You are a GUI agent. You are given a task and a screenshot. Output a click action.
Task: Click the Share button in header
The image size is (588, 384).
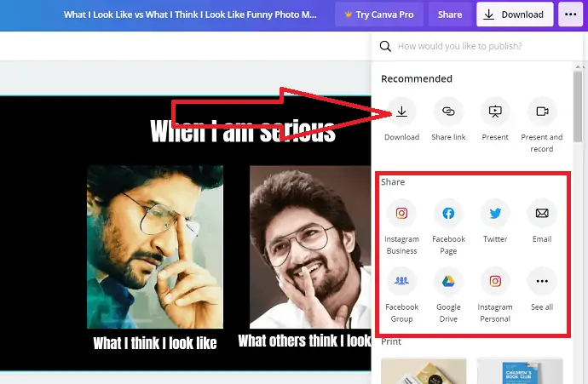pyautogui.click(x=450, y=14)
